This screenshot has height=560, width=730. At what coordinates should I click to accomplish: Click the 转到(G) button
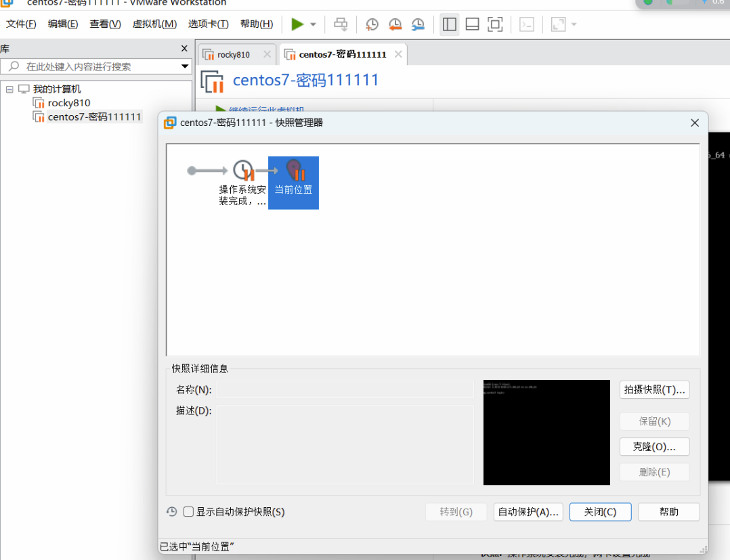(x=456, y=512)
